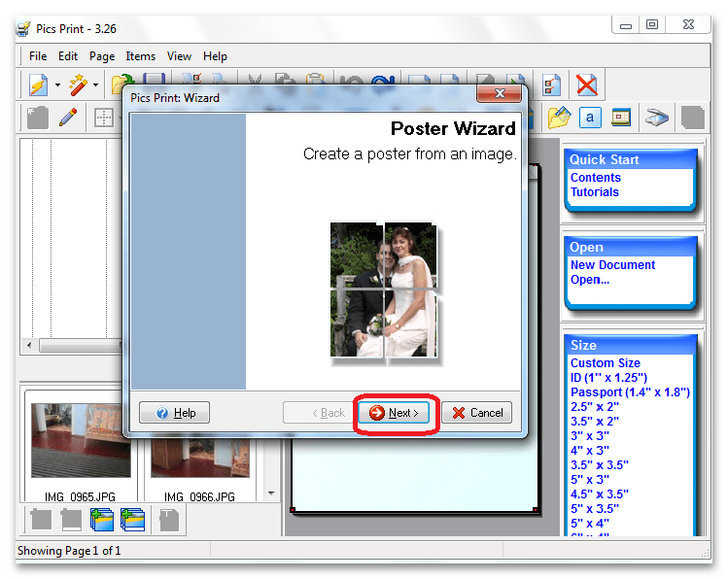Open the File menu
728x579 pixels.
point(38,56)
